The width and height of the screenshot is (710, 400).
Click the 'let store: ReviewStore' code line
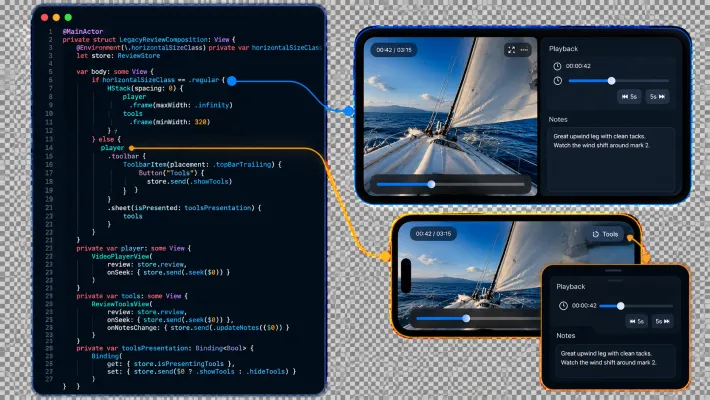click(118, 56)
